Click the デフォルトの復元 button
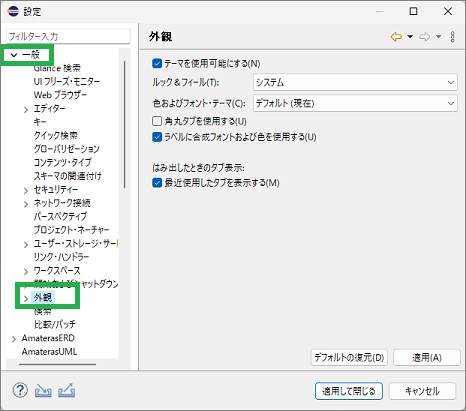The image size is (466, 411). tap(349, 358)
